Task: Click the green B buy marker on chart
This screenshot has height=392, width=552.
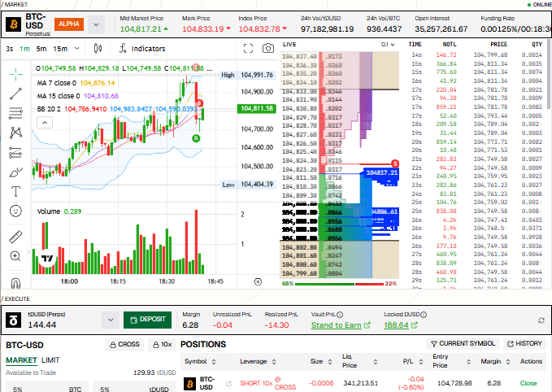Action: pos(196,138)
